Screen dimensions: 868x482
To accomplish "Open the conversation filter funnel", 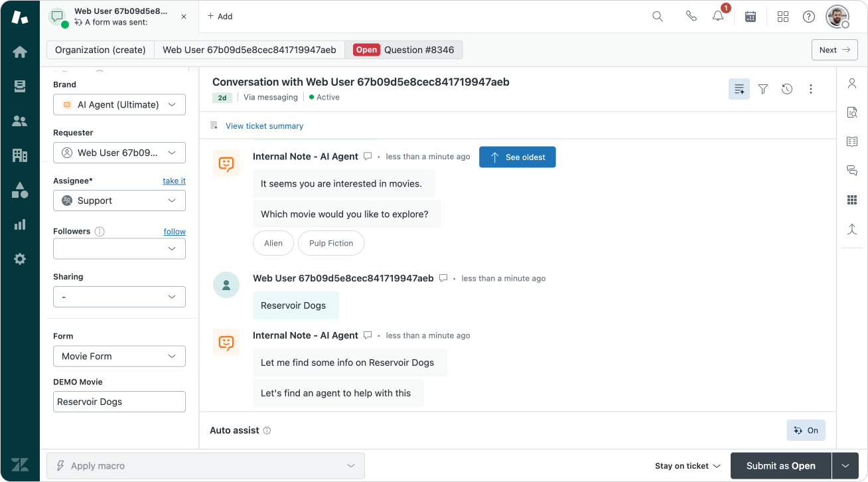I will coord(763,89).
